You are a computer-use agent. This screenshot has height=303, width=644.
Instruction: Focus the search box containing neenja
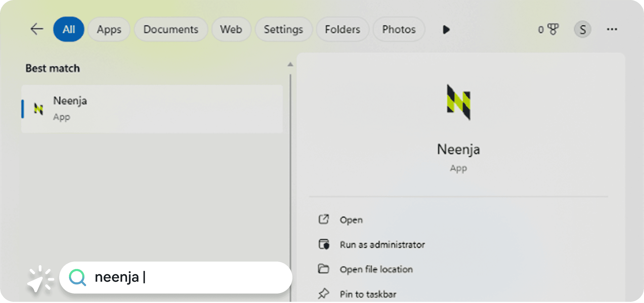176,278
